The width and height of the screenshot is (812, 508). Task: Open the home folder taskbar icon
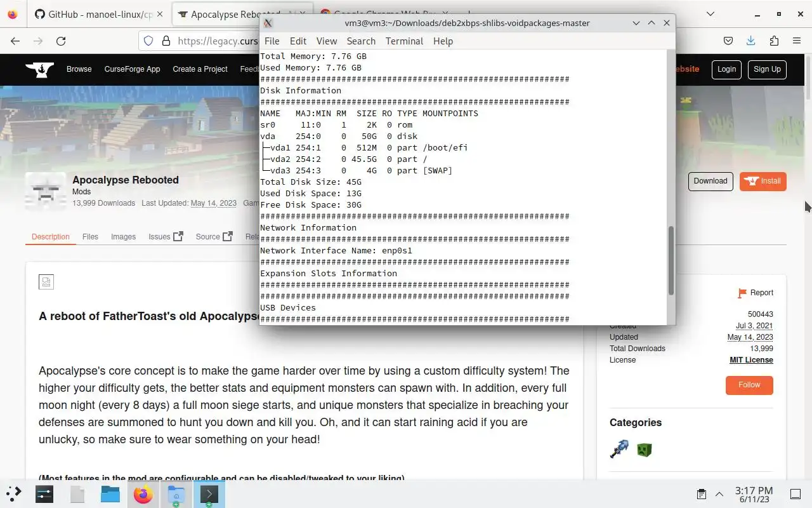[x=176, y=495]
